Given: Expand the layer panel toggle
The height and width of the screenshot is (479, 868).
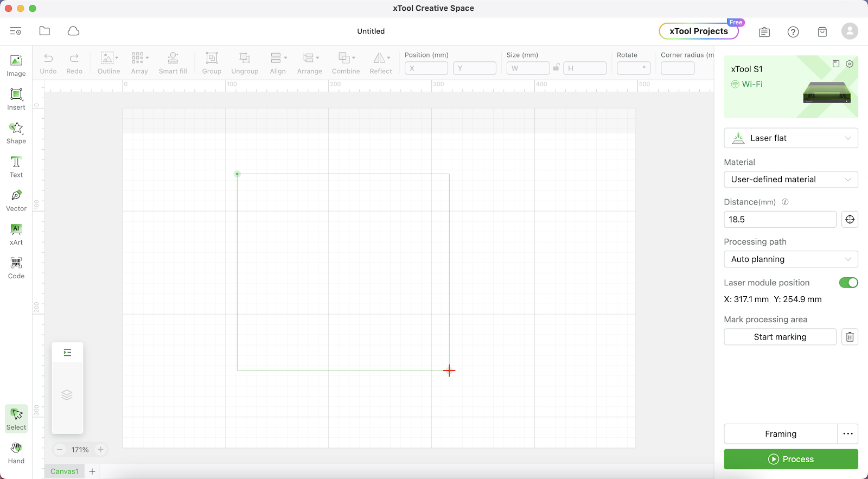Looking at the screenshot, I should coord(67,353).
